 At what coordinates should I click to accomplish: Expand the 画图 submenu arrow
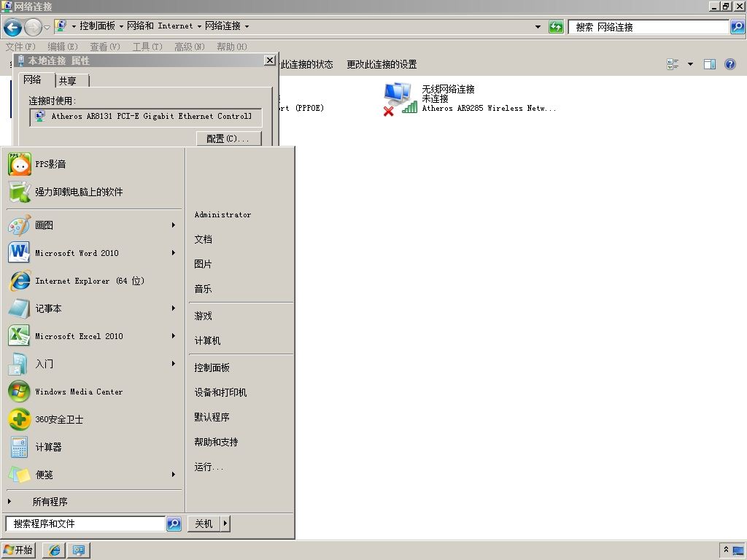coord(174,225)
